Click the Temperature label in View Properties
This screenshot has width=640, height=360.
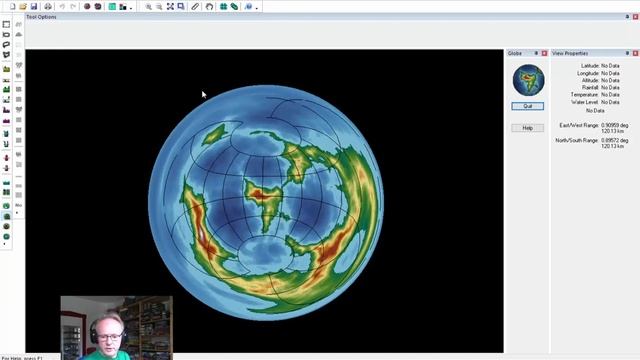pyautogui.click(x=585, y=95)
